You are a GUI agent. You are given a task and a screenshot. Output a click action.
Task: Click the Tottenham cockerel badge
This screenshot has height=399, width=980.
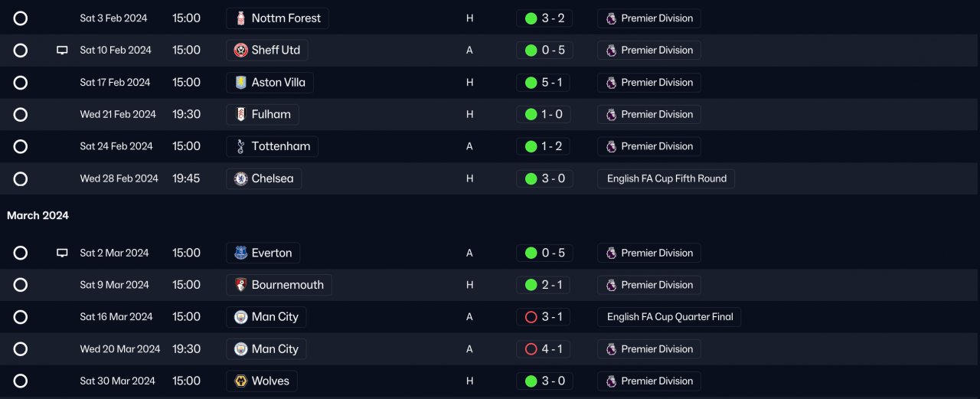[241, 146]
